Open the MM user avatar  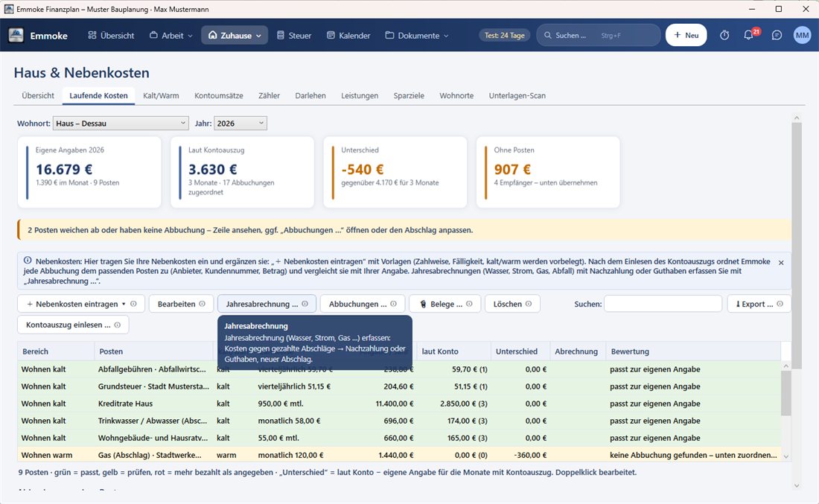802,36
